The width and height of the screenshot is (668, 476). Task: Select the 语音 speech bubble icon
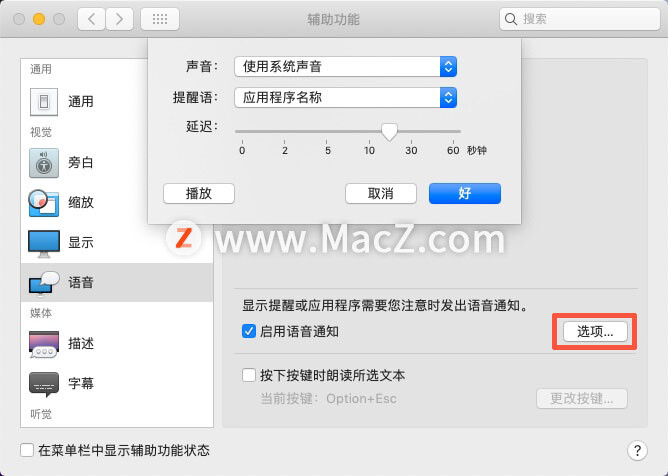click(44, 283)
